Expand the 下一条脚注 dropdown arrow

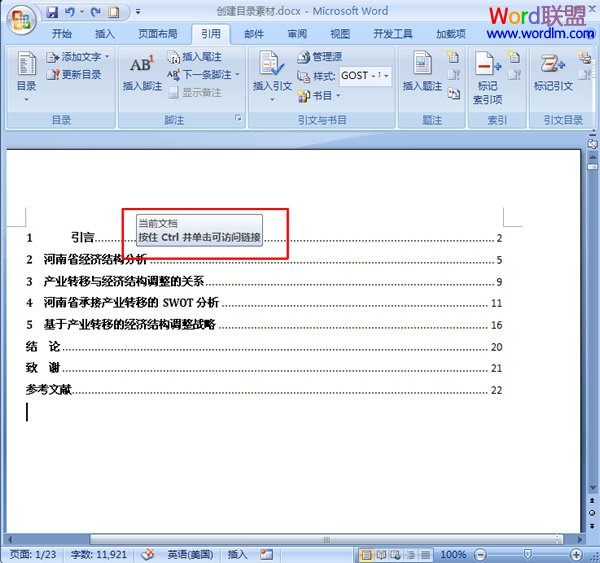pyautogui.click(x=237, y=75)
